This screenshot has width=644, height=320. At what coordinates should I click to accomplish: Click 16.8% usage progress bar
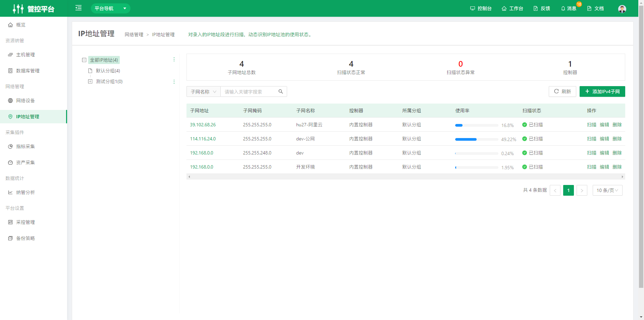(477, 125)
